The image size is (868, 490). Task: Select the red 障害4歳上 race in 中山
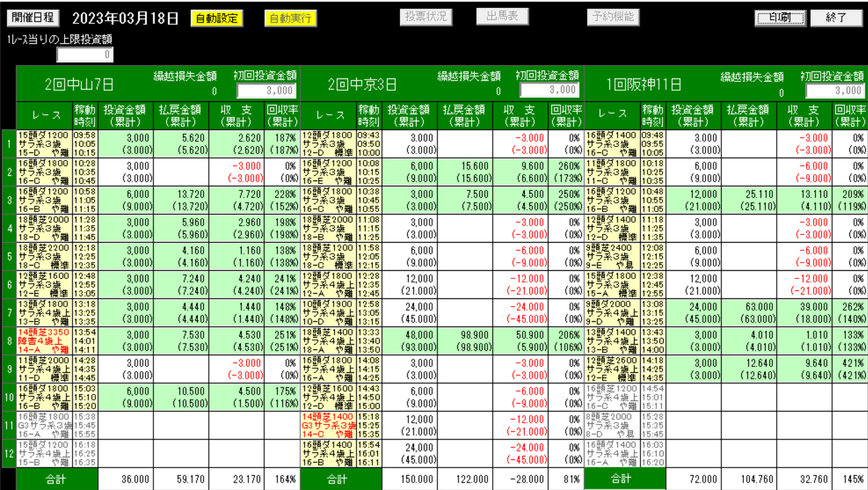click(44, 341)
